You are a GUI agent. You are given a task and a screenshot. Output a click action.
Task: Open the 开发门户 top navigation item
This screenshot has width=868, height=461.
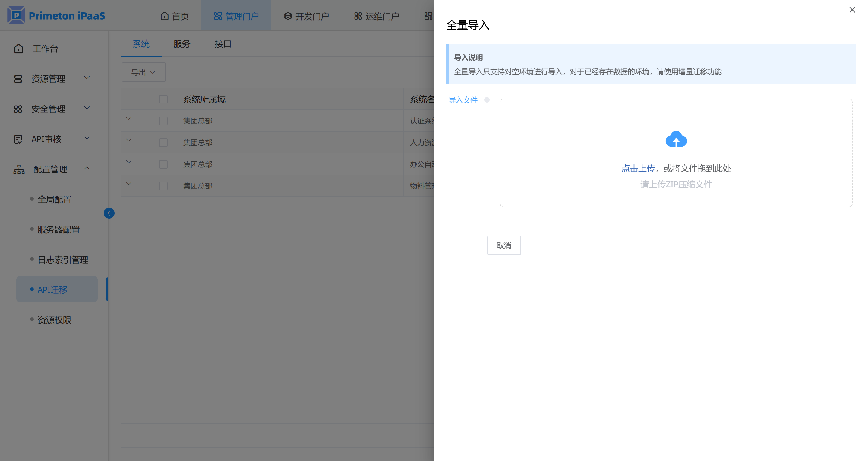coord(306,16)
